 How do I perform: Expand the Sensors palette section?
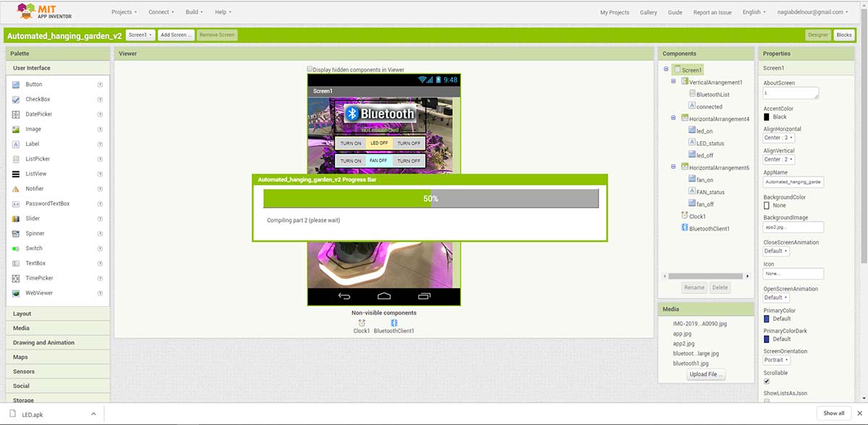pyautogui.click(x=59, y=372)
